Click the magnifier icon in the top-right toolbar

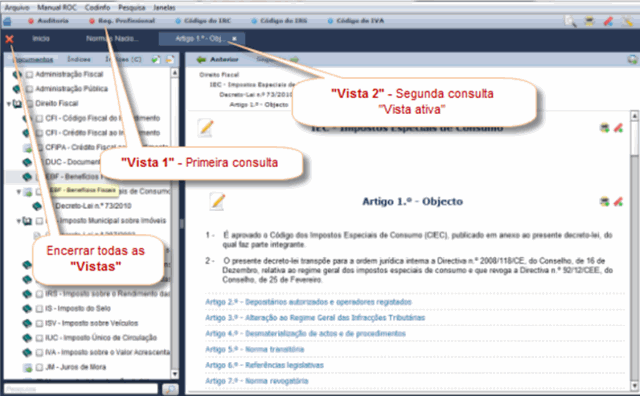pyautogui.click(x=570, y=21)
